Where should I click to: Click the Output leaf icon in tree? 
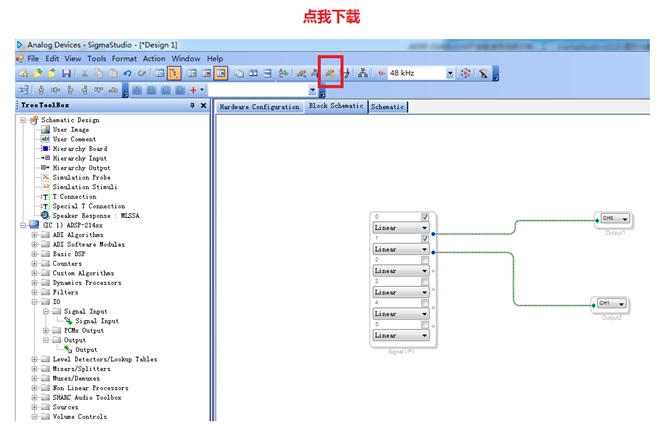click(x=68, y=350)
